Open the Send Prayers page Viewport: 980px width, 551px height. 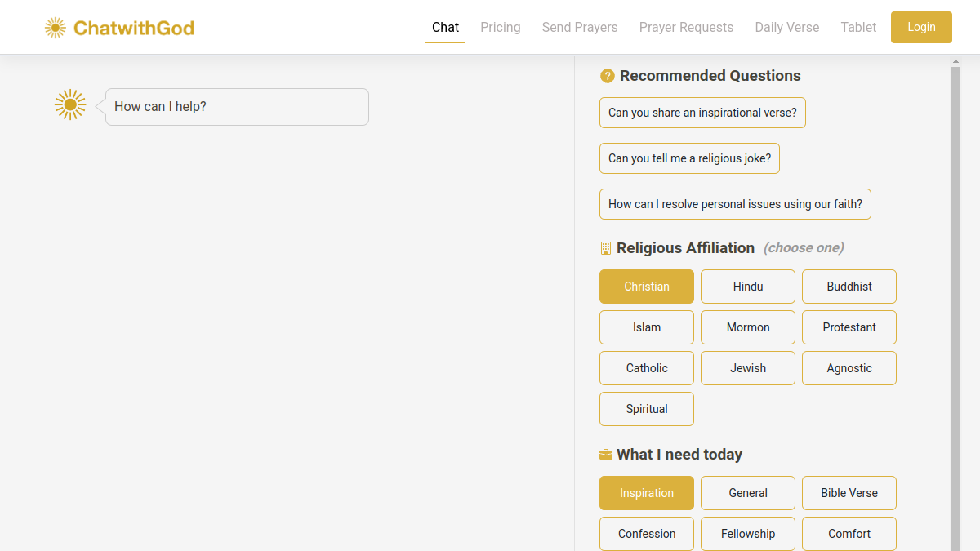[x=580, y=28]
